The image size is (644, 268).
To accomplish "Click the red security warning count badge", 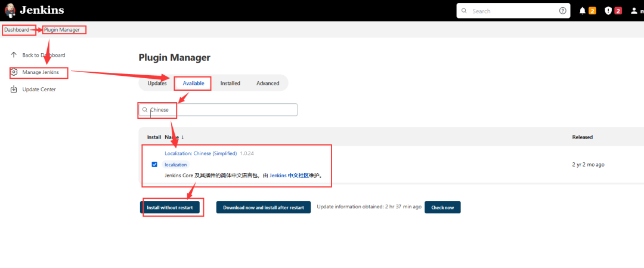I will (618, 11).
